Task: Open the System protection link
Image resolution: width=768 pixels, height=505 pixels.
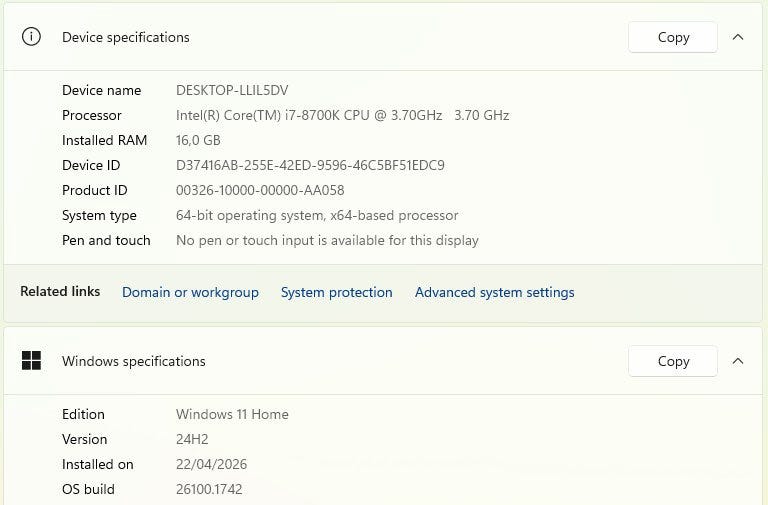Action: [x=336, y=292]
